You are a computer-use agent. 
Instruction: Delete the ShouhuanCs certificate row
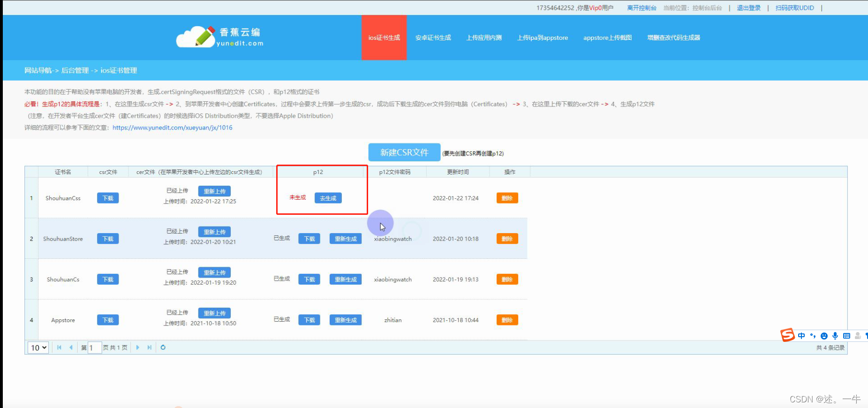click(507, 280)
